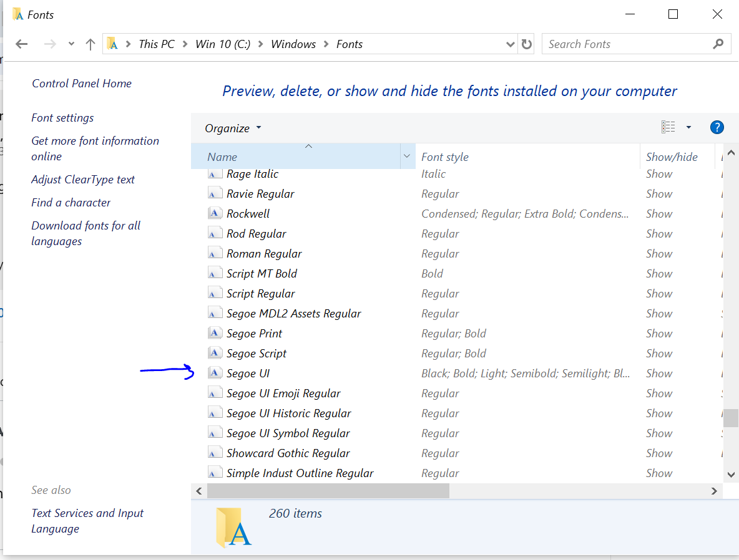Open Get more font information online
This screenshot has height=560, width=739.
coord(95,148)
